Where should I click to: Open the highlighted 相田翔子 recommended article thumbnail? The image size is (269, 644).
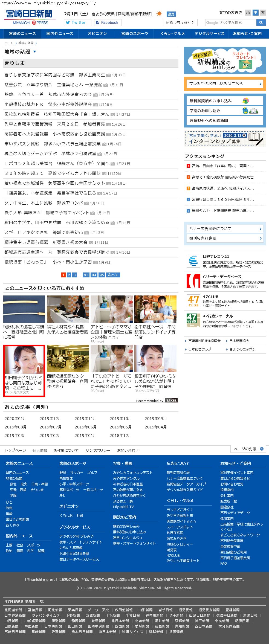[24, 359]
